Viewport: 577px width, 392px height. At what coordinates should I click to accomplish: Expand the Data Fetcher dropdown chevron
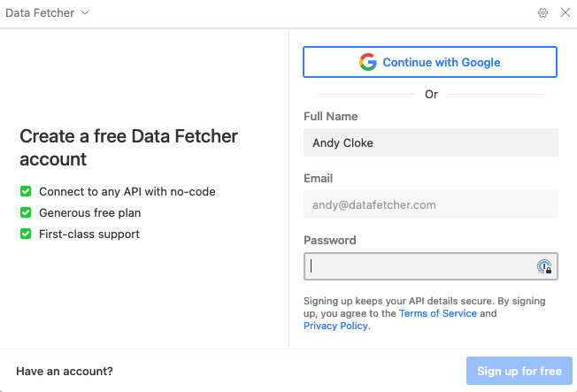[x=85, y=13]
